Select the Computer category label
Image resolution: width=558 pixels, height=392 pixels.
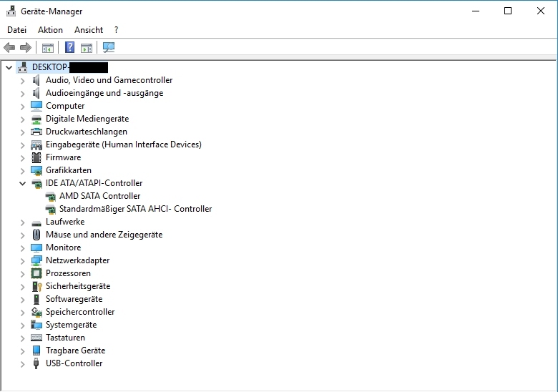(65, 106)
